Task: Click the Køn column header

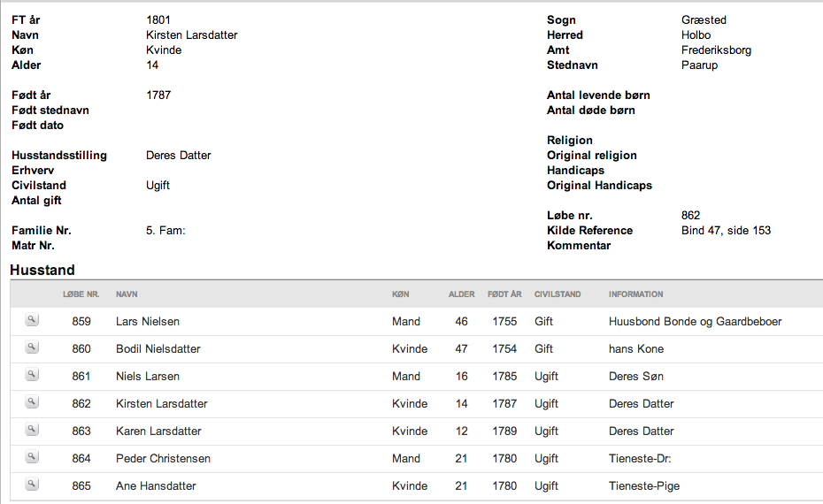Action: 401,294
